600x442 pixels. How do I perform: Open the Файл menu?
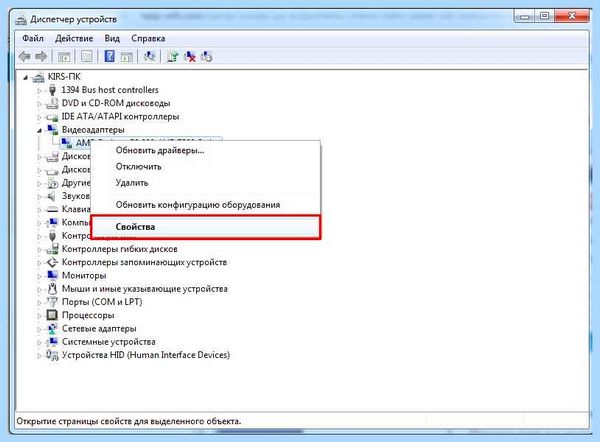point(33,38)
